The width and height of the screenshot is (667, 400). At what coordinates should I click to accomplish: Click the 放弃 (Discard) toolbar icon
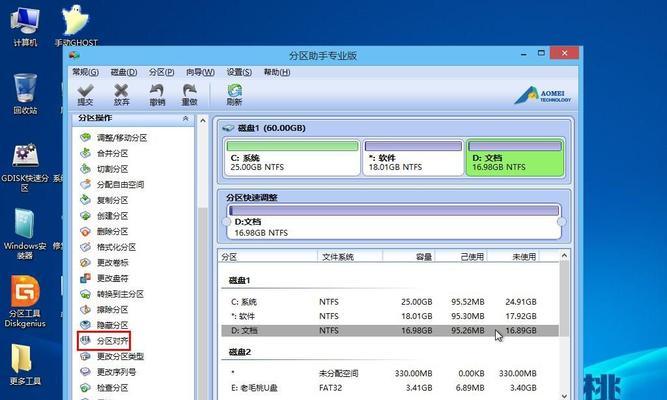(121, 94)
